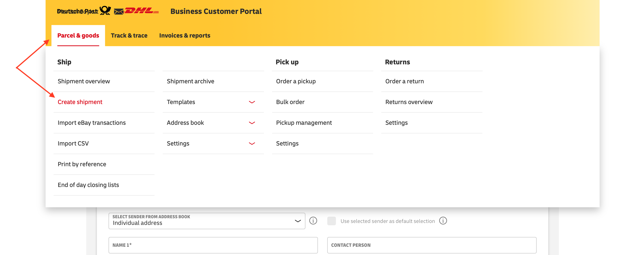Switch to the Track & trace tab
644x255 pixels.
(x=129, y=36)
